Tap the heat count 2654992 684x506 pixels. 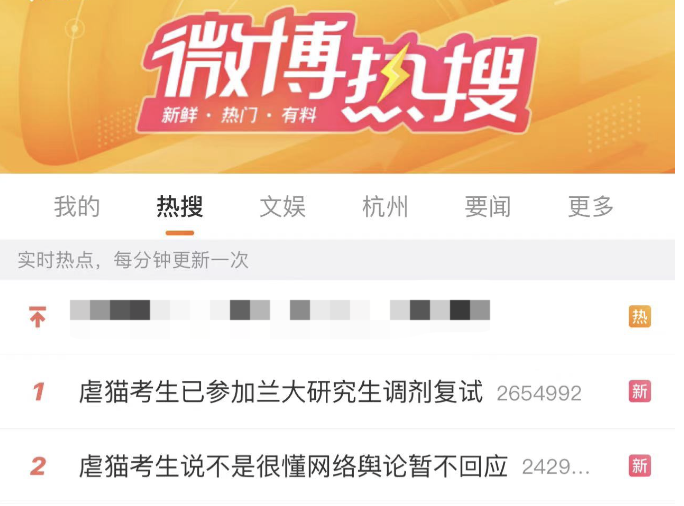539,393
